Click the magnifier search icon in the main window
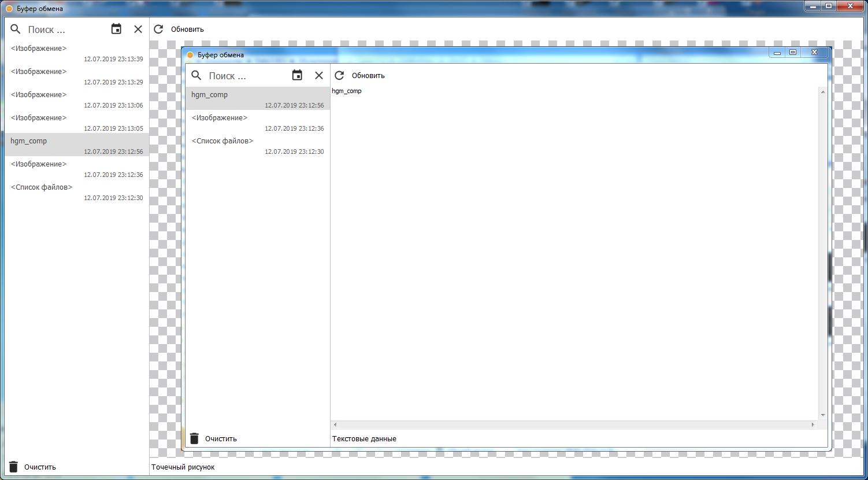Screen dimensions: 868x480 (15, 29)
